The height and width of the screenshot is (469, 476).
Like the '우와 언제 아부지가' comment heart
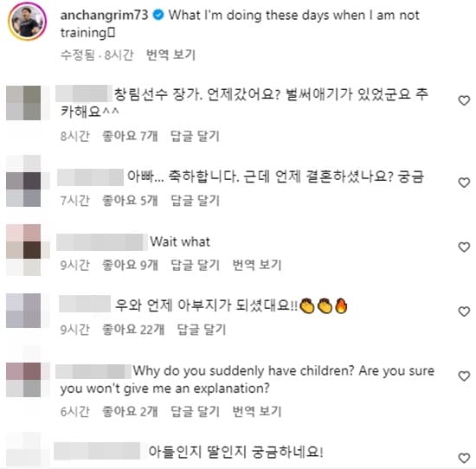click(464, 312)
